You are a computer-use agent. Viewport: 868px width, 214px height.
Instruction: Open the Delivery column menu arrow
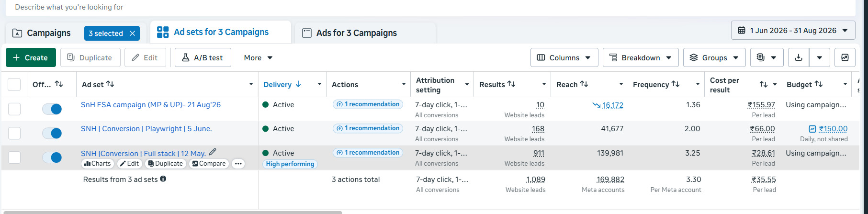click(319, 84)
